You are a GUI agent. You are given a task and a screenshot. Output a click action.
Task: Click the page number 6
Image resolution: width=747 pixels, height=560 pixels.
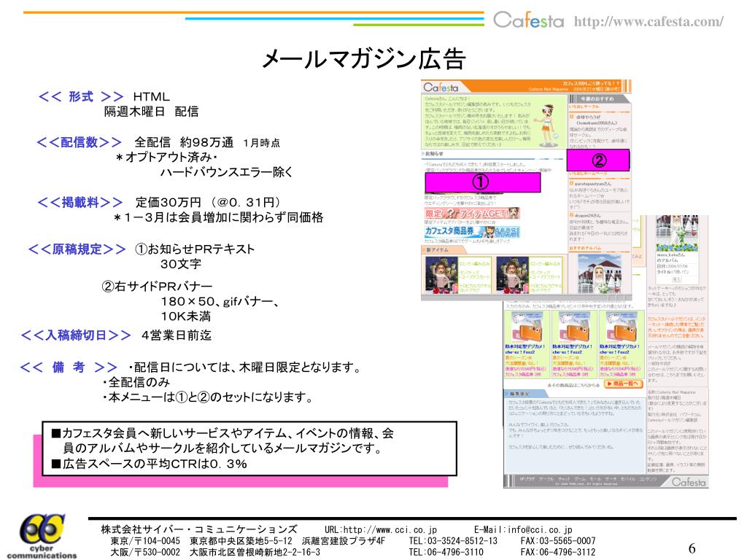tap(692, 548)
